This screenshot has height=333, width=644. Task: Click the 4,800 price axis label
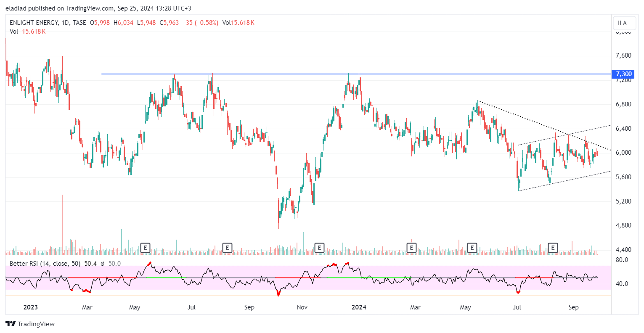coord(623,225)
